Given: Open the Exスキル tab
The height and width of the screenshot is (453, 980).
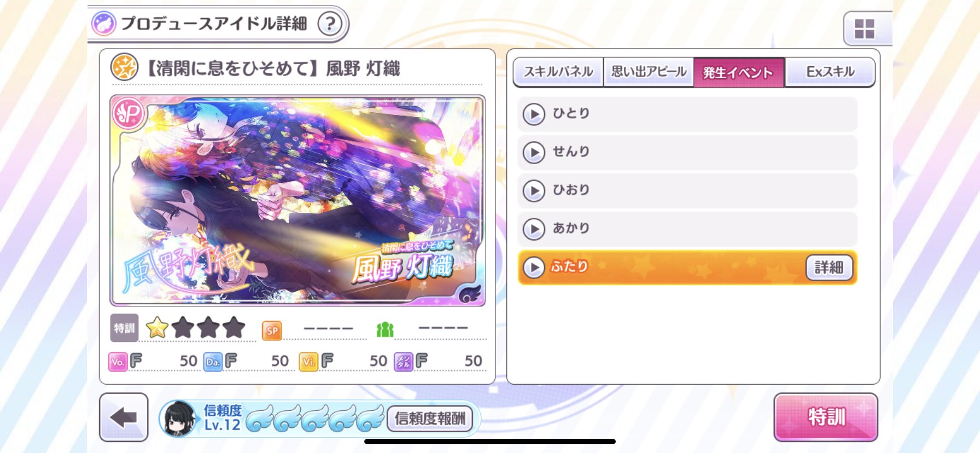Looking at the screenshot, I should (x=830, y=72).
